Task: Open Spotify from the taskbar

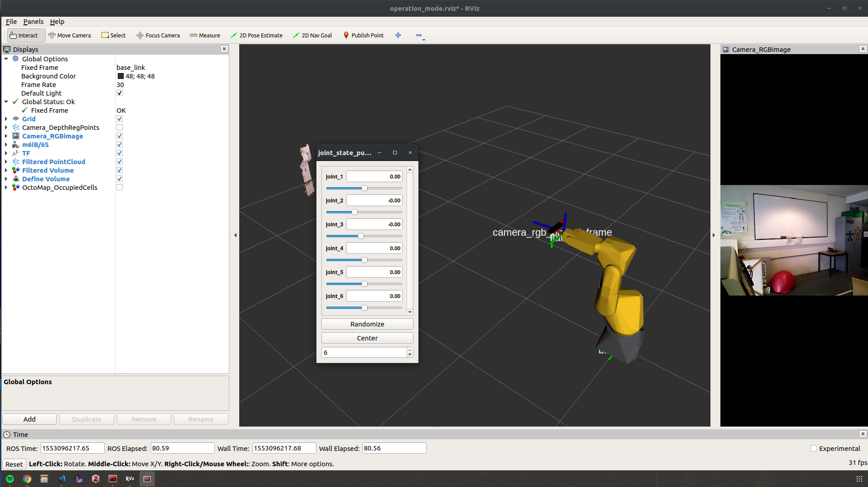Action: [10, 479]
